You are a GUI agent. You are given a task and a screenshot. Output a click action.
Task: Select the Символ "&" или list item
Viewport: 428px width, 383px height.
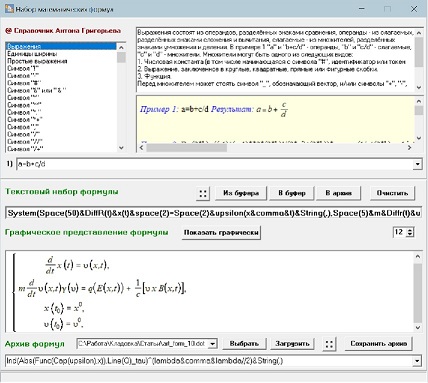click(61, 90)
